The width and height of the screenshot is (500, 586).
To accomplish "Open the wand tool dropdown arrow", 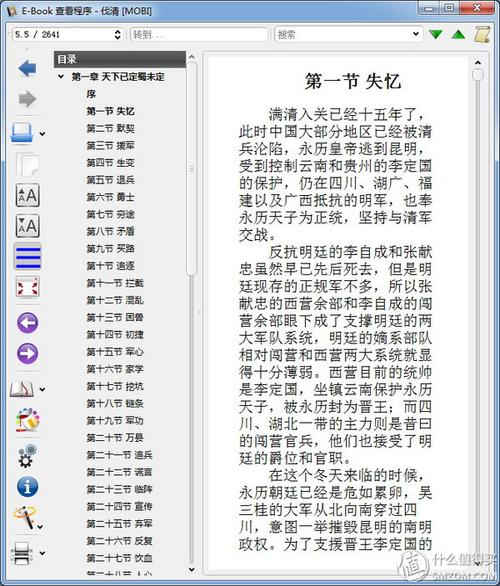I will click(40, 527).
